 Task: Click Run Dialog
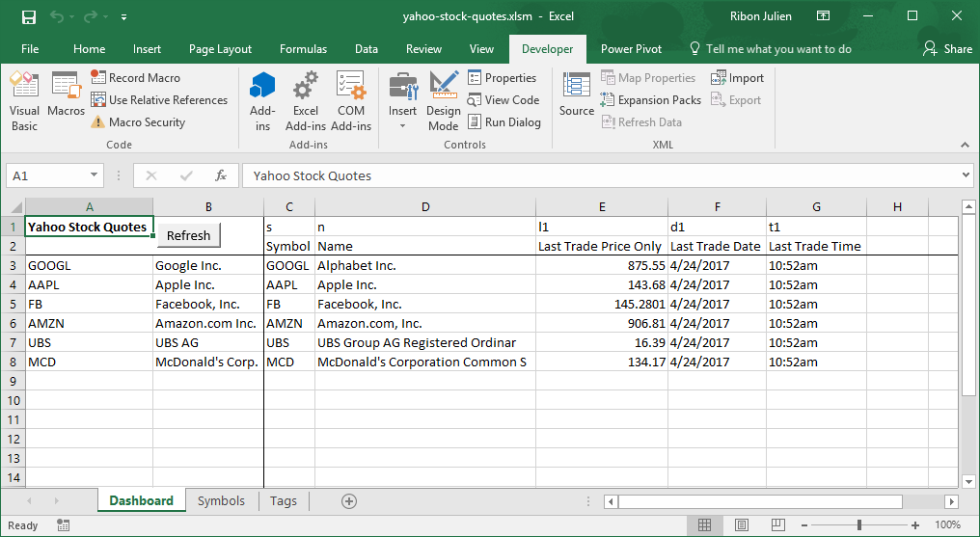[x=504, y=121]
